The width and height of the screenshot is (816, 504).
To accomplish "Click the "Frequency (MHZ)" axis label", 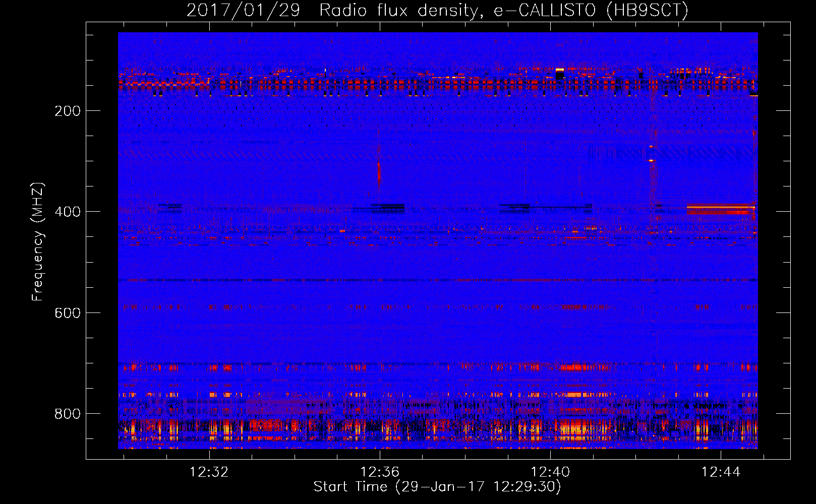I will tap(38, 241).
